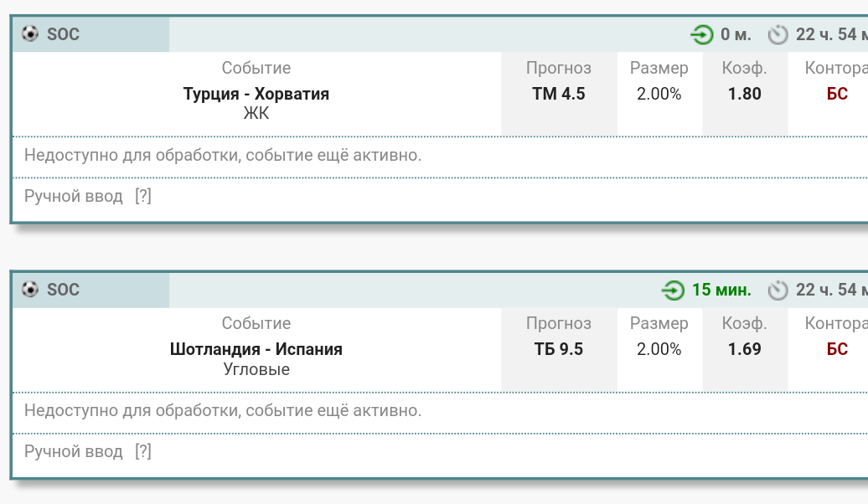Click the [?] help link in the second card

click(x=143, y=452)
